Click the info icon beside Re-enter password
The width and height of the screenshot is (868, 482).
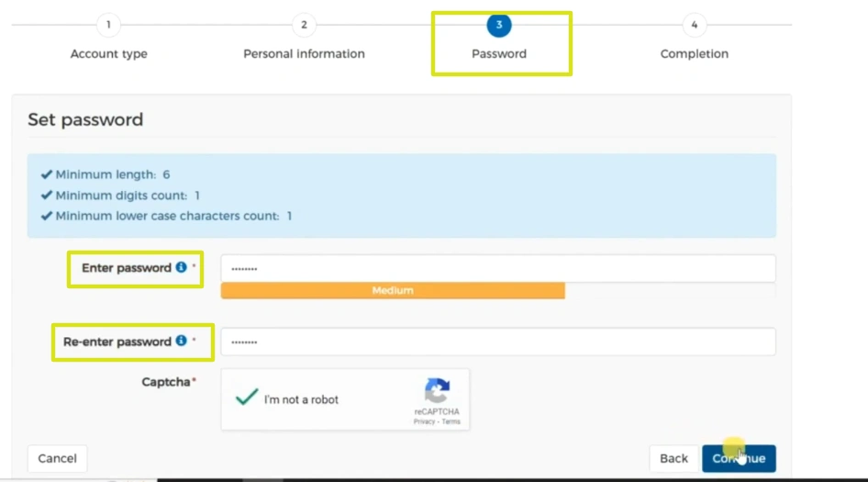point(181,341)
